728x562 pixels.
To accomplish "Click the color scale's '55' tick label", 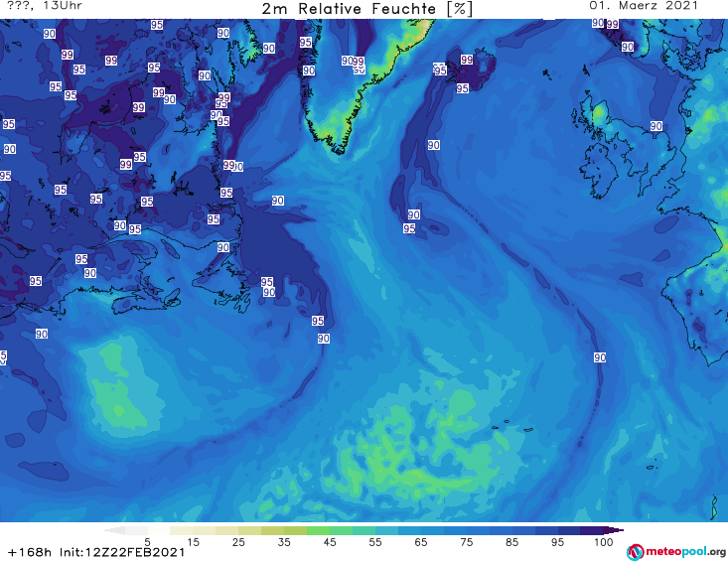I will point(375,542).
